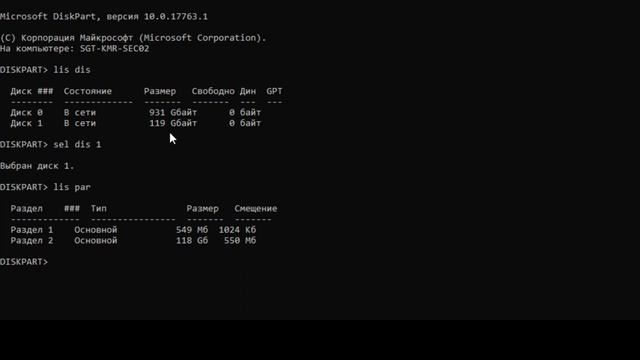
Task: Click the column header 'Тип'
Action: coord(98,209)
